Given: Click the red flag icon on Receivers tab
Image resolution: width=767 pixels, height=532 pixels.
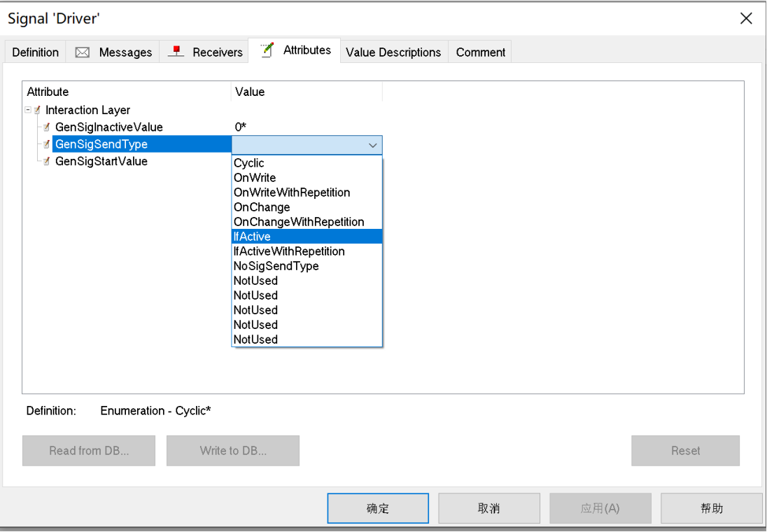Looking at the screenshot, I should (x=176, y=50).
